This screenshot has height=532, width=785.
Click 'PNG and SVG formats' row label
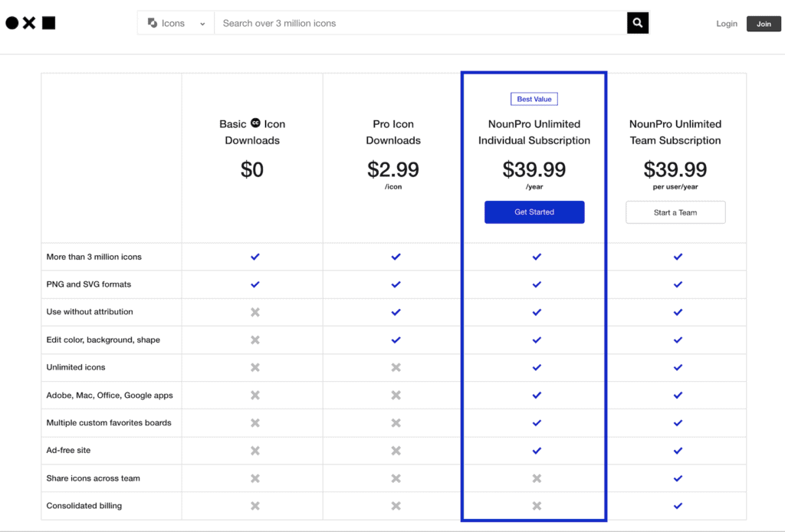click(x=89, y=284)
